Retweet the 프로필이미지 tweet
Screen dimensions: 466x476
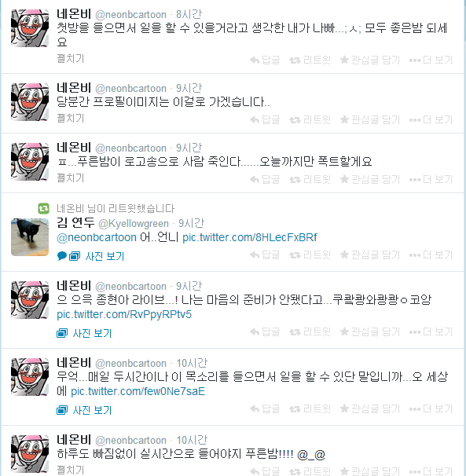pyautogui.click(x=310, y=119)
